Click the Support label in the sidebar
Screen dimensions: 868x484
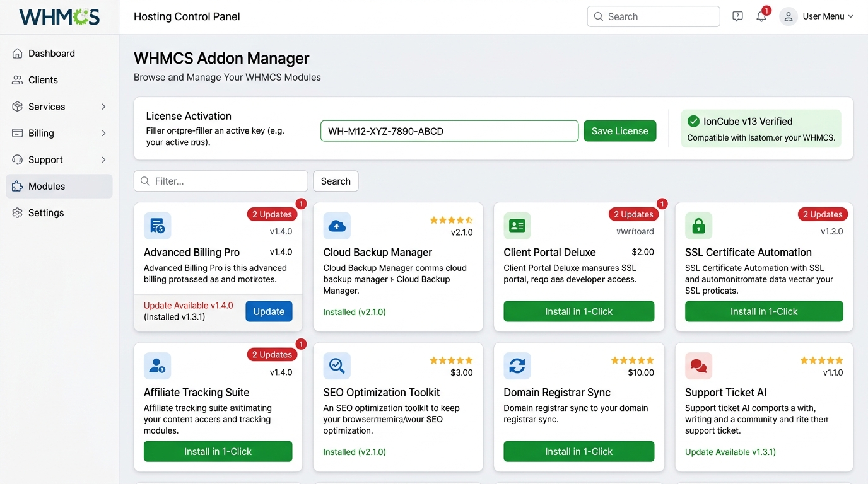tap(45, 159)
